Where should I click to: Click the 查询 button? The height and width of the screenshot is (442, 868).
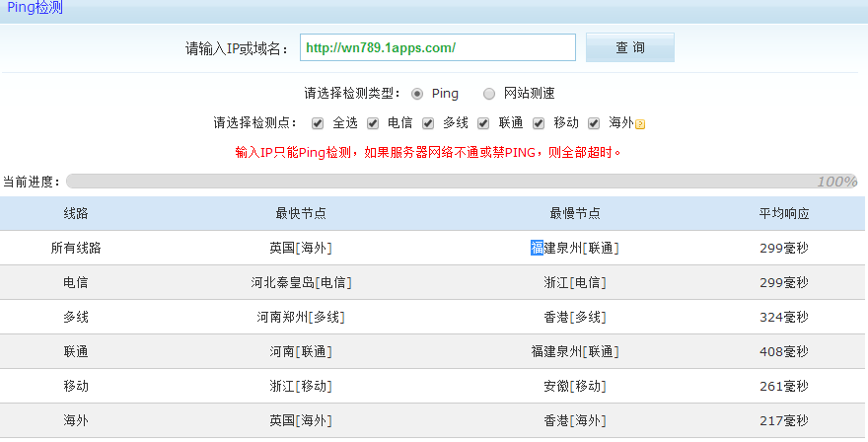coord(629,47)
